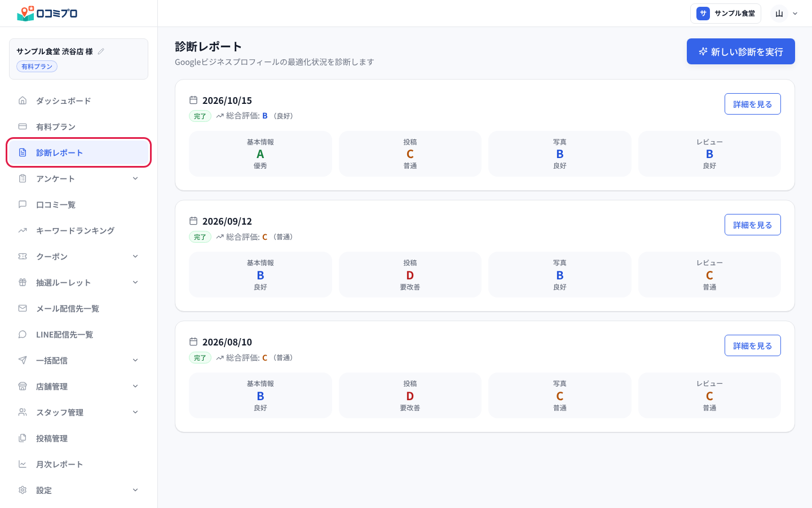Image resolution: width=812 pixels, height=508 pixels.
Task: Open the 診断レポート menu item
Action: click(78, 152)
